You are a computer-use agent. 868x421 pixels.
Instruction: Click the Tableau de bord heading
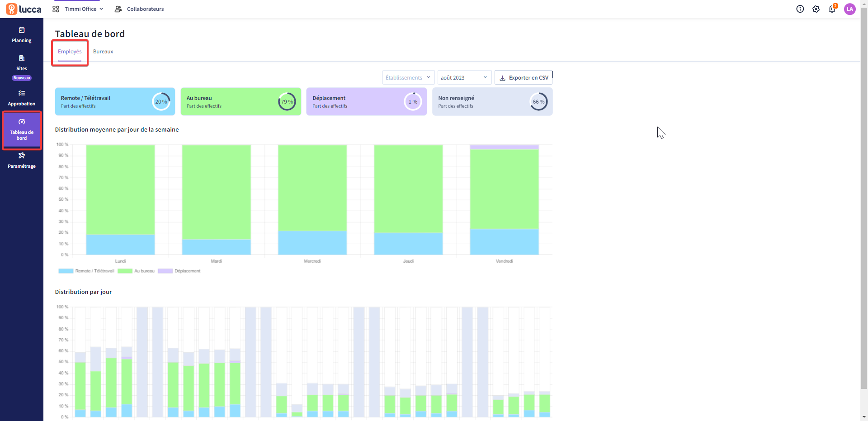(90, 34)
